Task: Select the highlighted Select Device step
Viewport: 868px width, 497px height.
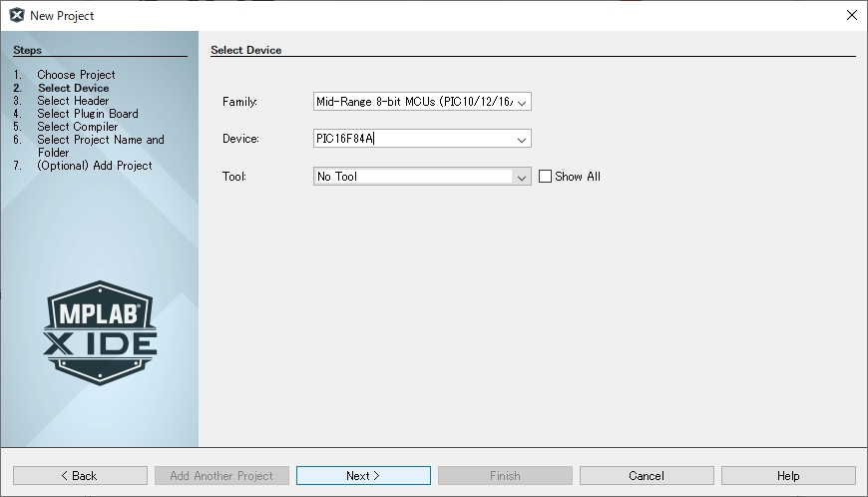Action: pos(73,88)
